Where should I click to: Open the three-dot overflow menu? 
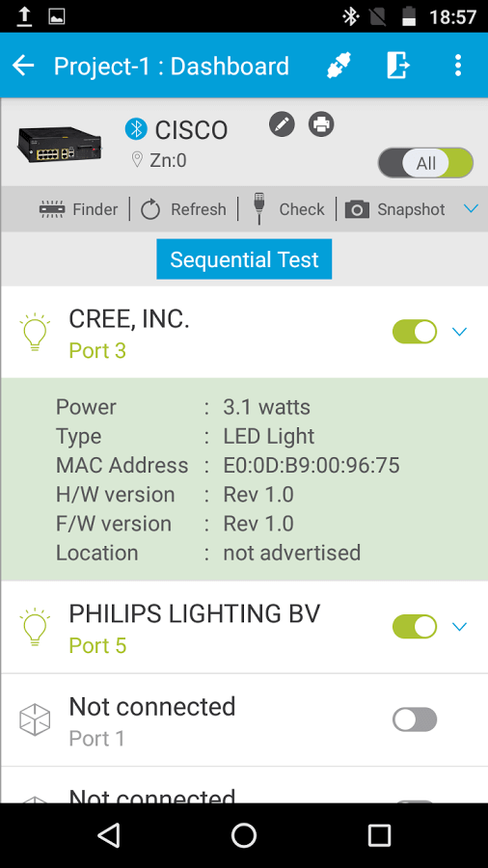pyautogui.click(x=457, y=66)
